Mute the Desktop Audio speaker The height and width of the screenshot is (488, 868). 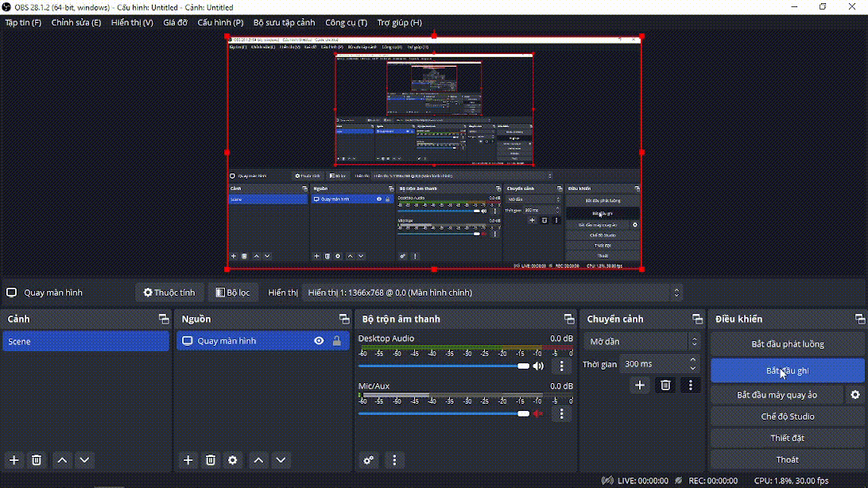coord(538,366)
